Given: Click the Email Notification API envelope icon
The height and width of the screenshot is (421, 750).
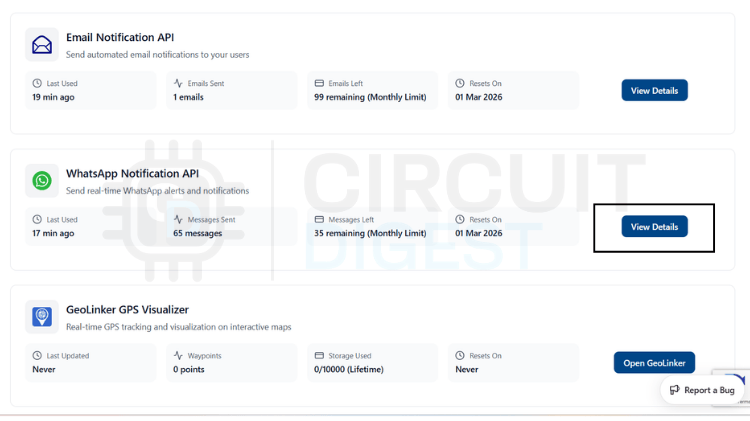Looking at the screenshot, I should [x=42, y=45].
